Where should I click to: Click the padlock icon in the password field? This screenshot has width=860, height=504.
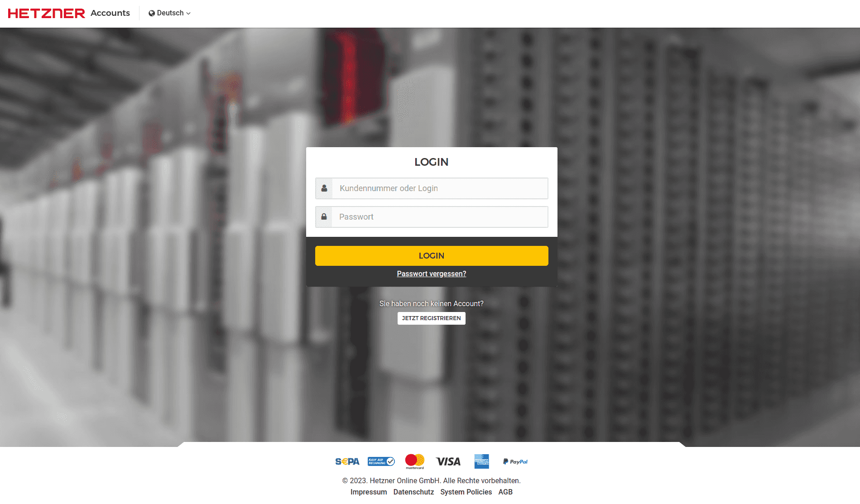324,217
